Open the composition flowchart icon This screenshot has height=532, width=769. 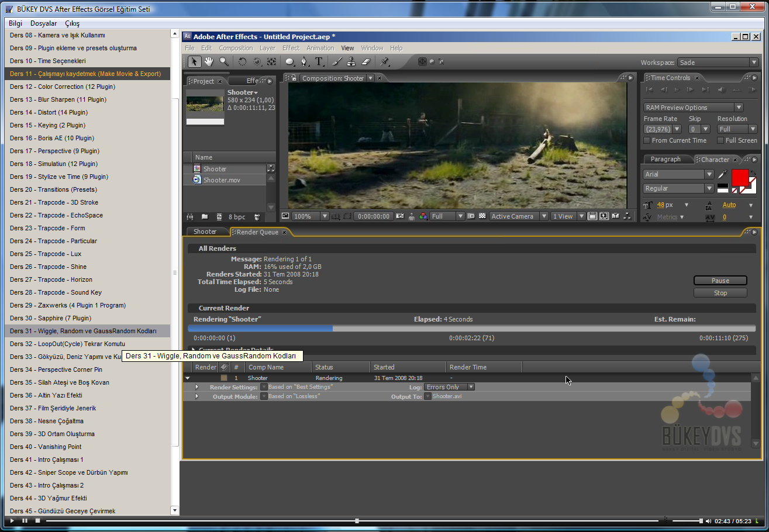[x=627, y=216]
